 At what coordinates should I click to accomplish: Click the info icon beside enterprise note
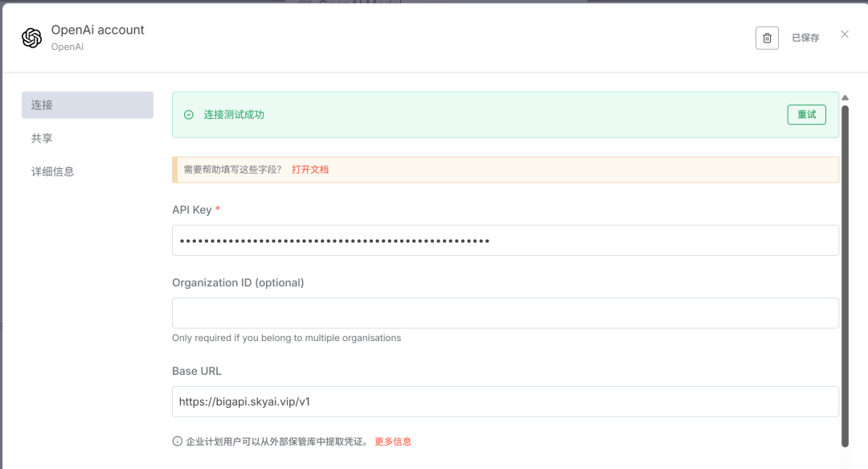(x=177, y=442)
